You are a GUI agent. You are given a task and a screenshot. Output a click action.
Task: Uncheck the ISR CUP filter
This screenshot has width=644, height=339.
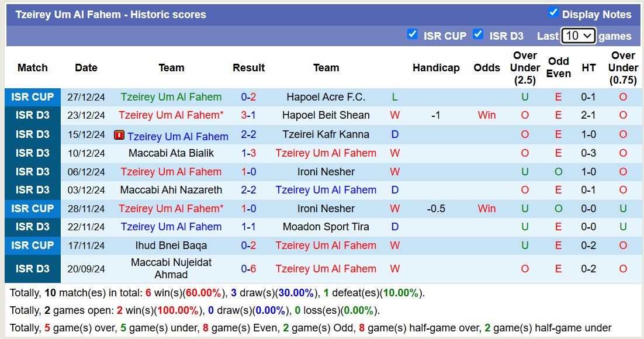pos(413,34)
